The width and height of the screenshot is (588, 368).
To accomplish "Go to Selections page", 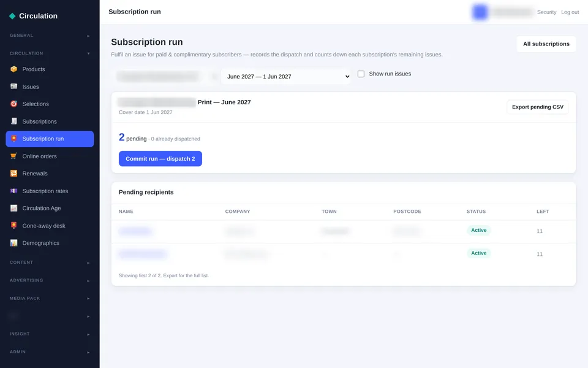I will (x=50, y=104).
